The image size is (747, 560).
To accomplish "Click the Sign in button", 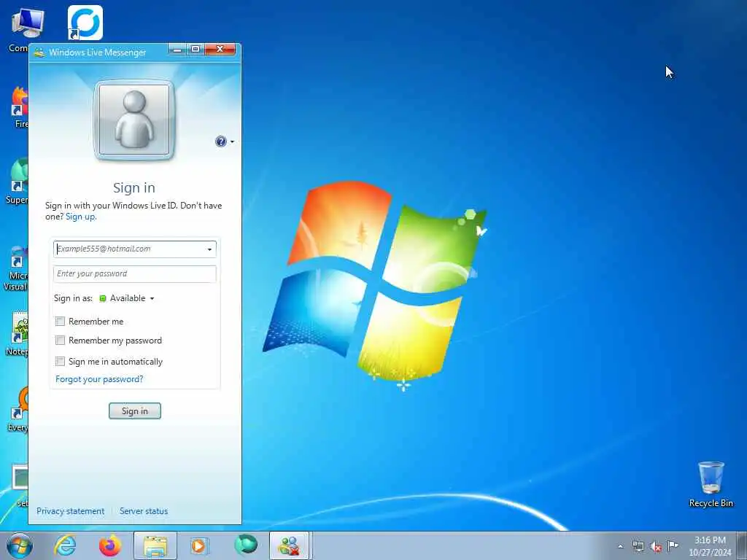I will pos(135,411).
